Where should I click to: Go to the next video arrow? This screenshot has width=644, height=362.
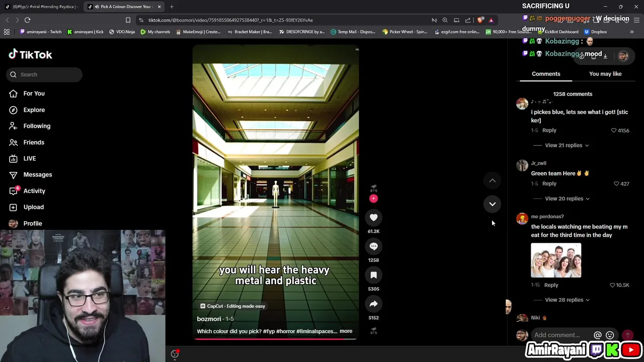[493, 204]
